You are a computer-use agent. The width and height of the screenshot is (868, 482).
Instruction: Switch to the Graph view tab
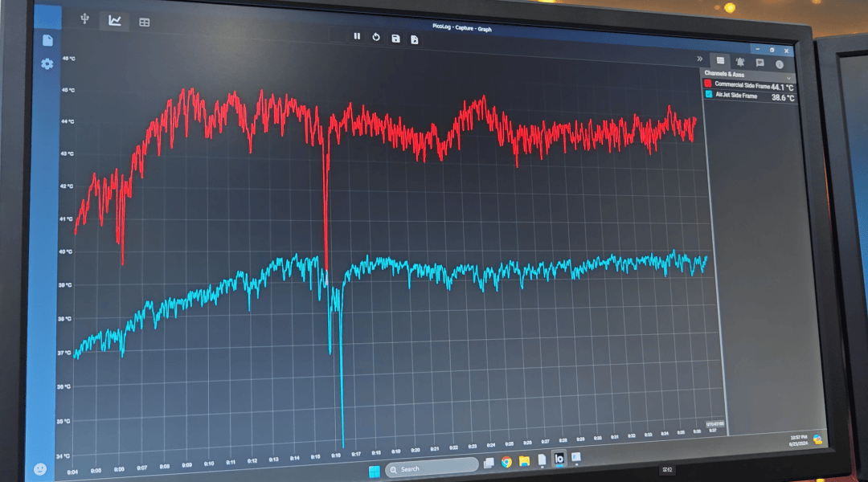pyautogui.click(x=115, y=20)
